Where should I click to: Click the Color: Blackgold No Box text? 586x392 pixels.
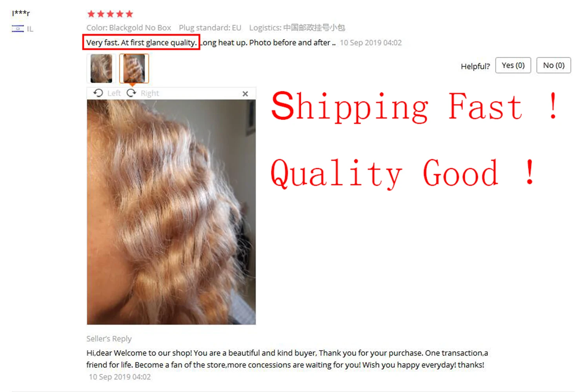[129, 28]
